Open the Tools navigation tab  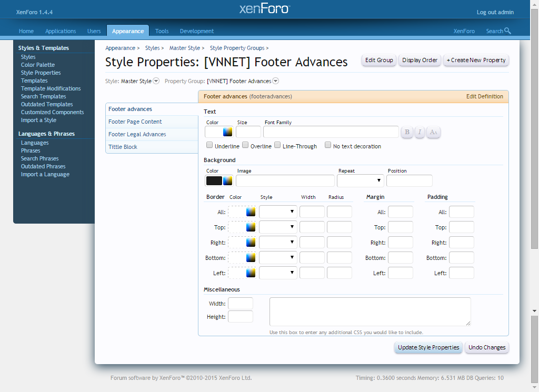point(162,31)
